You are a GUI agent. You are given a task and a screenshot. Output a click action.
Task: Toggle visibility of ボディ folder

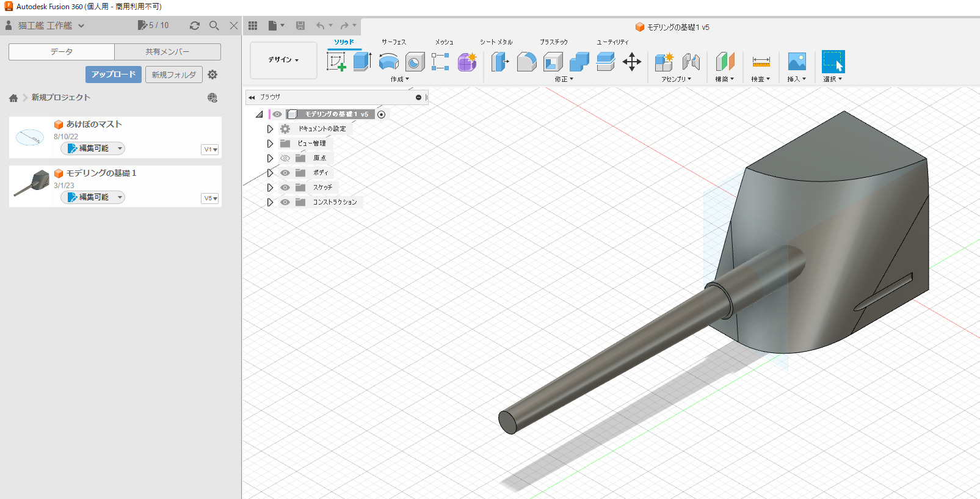(285, 173)
